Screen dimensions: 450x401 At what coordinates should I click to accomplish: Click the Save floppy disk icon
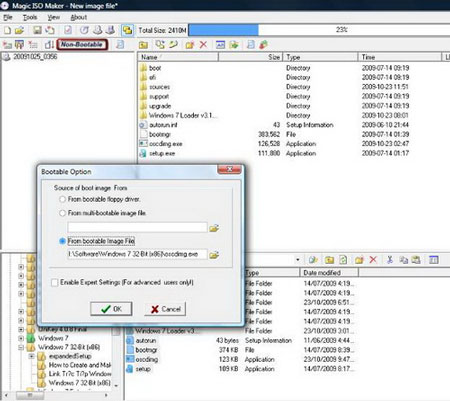tap(37, 30)
